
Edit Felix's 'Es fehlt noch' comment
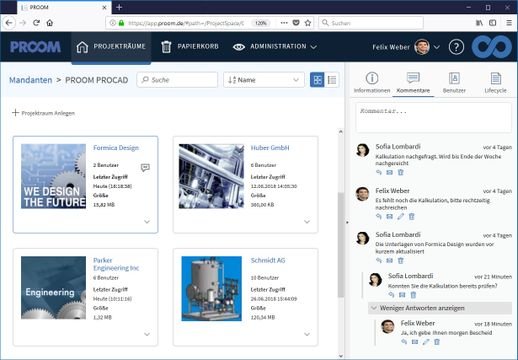pos(401,217)
